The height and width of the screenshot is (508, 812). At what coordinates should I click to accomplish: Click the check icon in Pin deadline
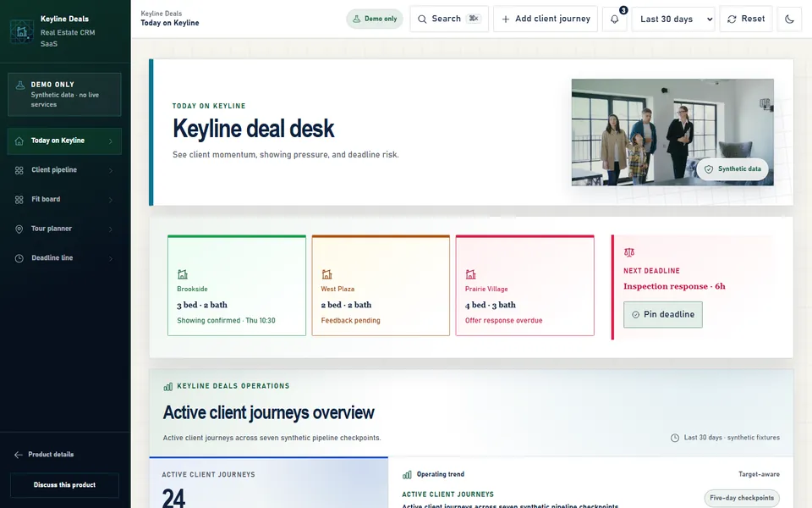(635, 315)
